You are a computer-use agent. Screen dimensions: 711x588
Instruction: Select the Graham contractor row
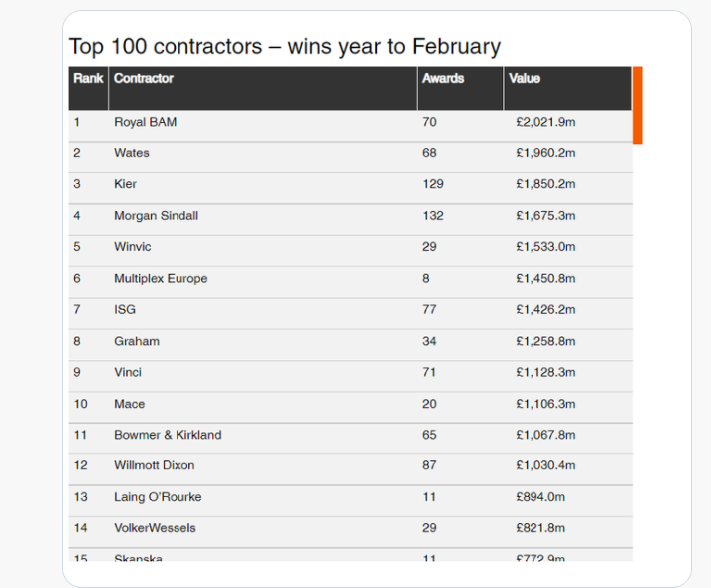[137, 341]
